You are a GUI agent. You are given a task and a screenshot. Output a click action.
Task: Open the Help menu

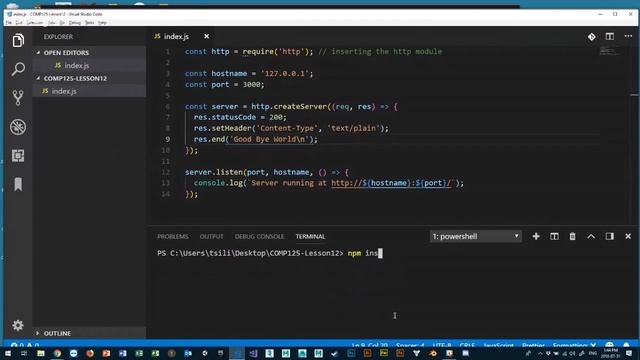tap(102, 23)
